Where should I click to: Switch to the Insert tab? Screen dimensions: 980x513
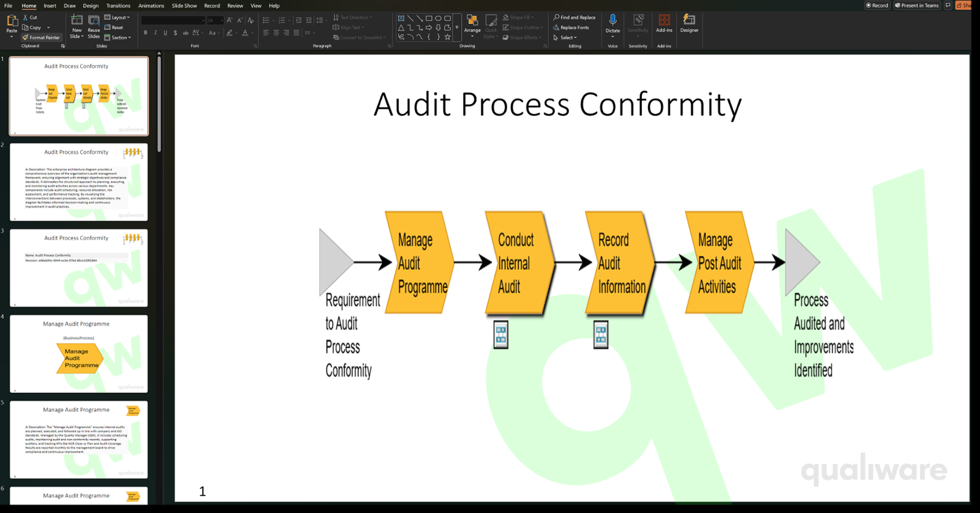(50, 6)
